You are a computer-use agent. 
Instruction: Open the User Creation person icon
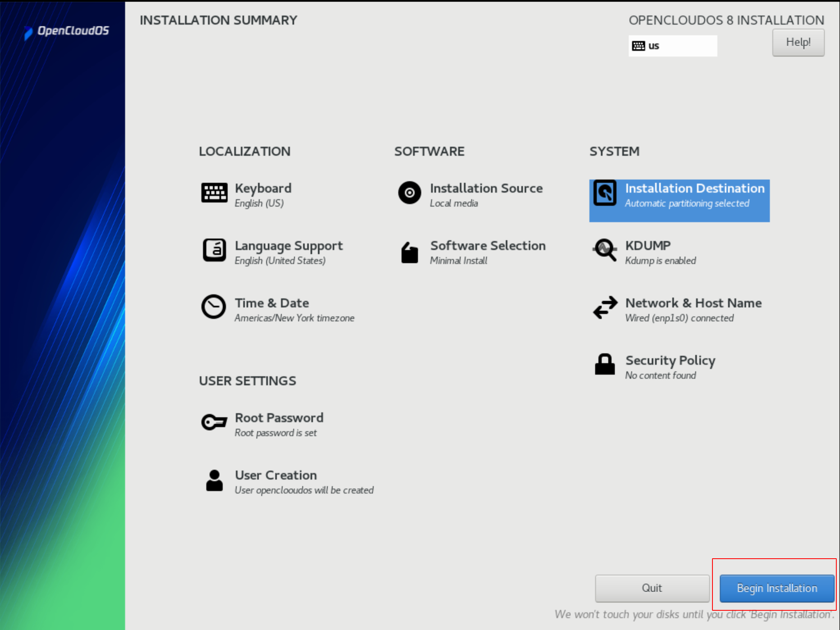[214, 480]
